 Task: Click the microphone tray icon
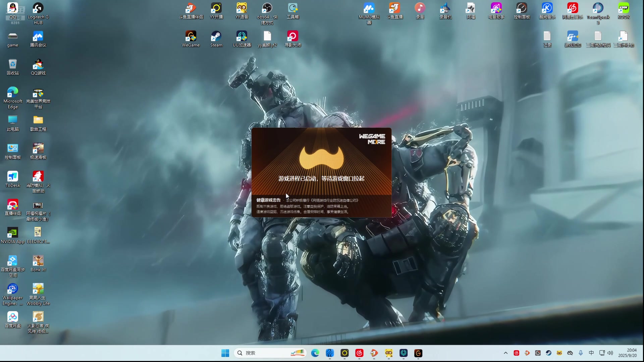point(581,353)
